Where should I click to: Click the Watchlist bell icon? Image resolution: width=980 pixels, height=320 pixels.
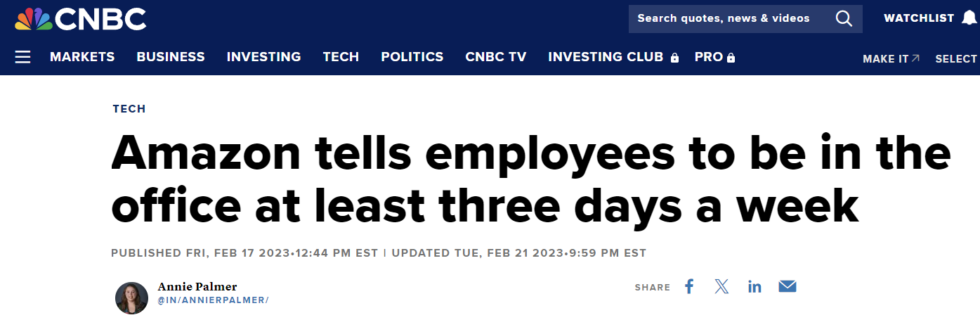point(969,18)
